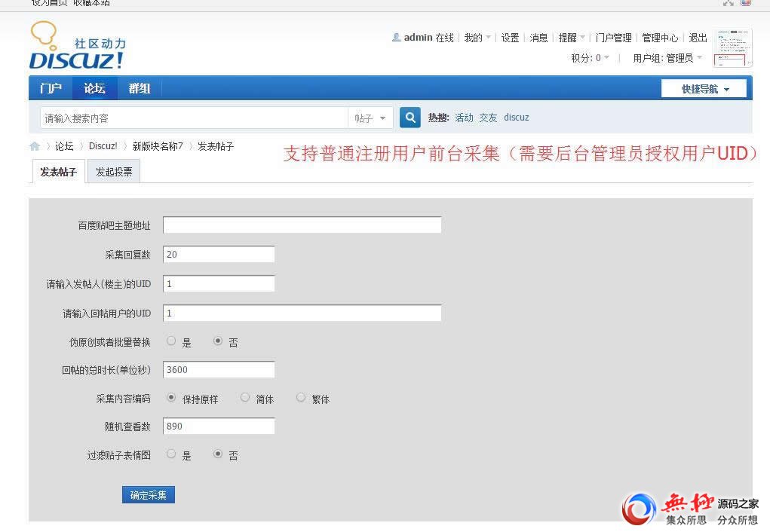The height and width of the screenshot is (532, 770).
Task: Open the 群组 navigation menu
Action: (x=140, y=88)
